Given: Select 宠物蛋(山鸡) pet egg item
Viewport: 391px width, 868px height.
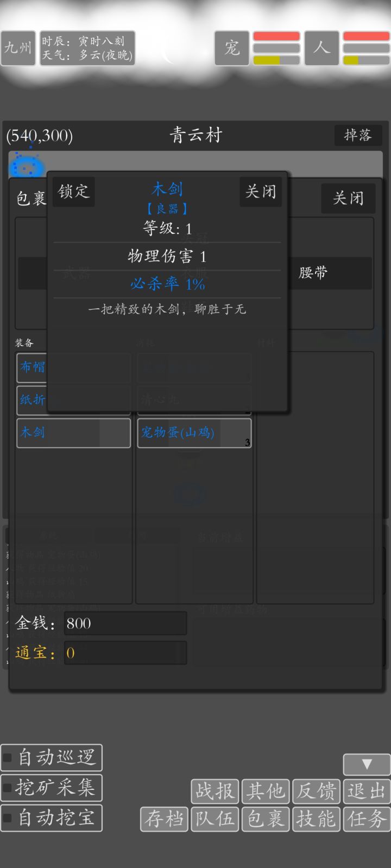Looking at the screenshot, I should (194, 433).
